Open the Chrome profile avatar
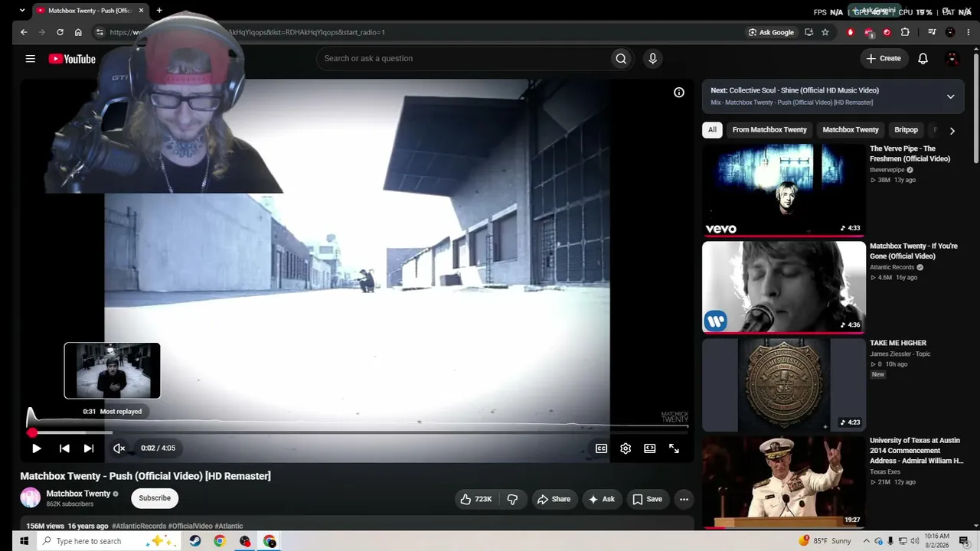Image resolution: width=980 pixels, height=551 pixels. pyautogui.click(x=950, y=32)
